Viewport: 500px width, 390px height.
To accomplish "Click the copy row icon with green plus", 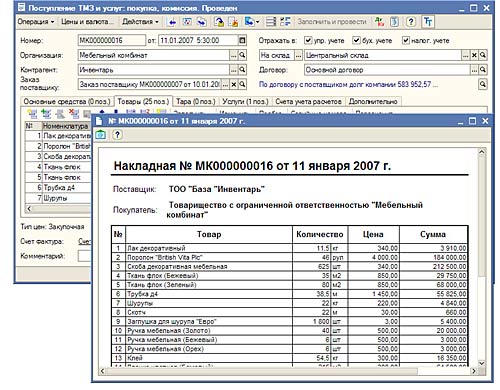I will pyautogui.click(x=46, y=114).
